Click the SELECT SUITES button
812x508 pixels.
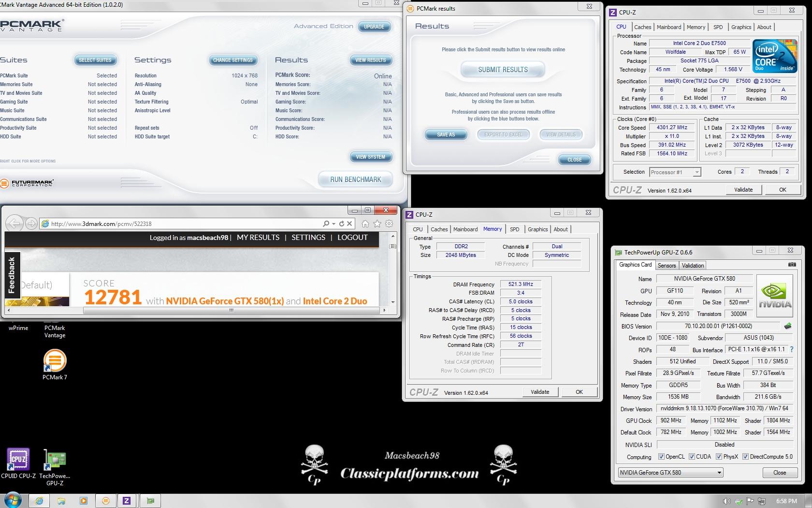pyautogui.click(x=95, y=60)
